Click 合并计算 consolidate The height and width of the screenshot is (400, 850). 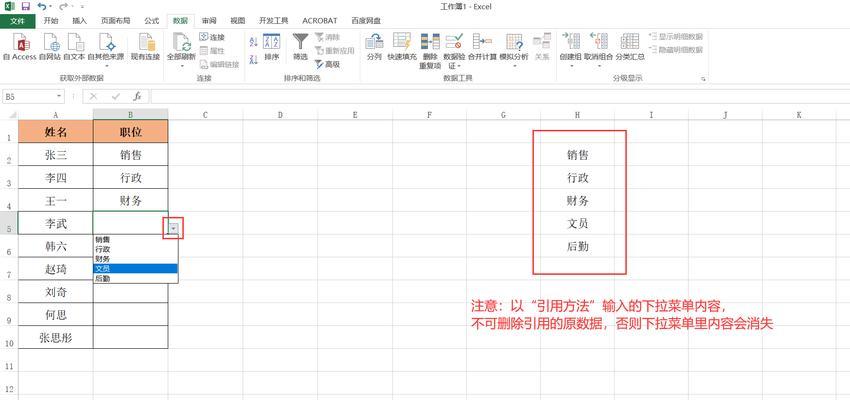(x=482, y=47)
